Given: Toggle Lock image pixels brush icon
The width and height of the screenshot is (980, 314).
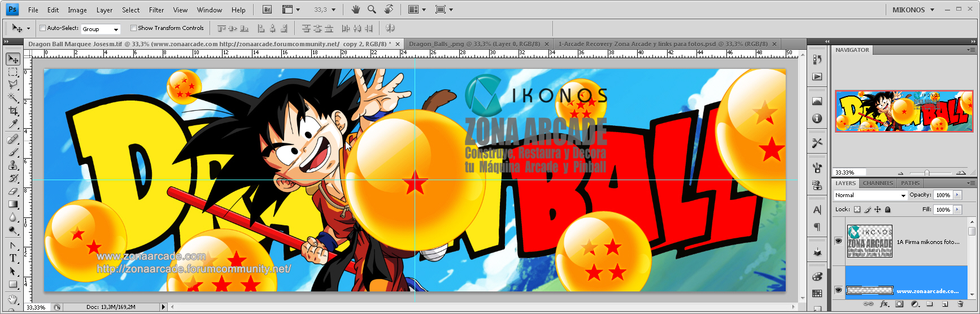Looking at the screenshot, I should click(x=868, y=210).
